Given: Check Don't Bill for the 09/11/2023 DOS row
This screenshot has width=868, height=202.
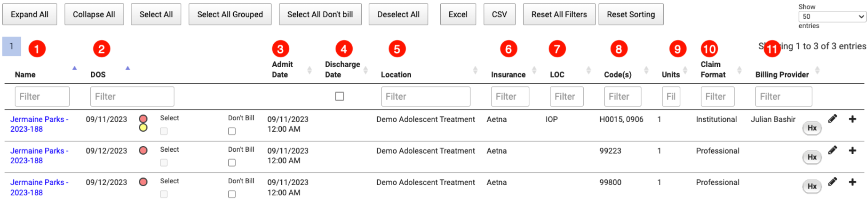Looking at the screenshot, I should click(232, 131).
